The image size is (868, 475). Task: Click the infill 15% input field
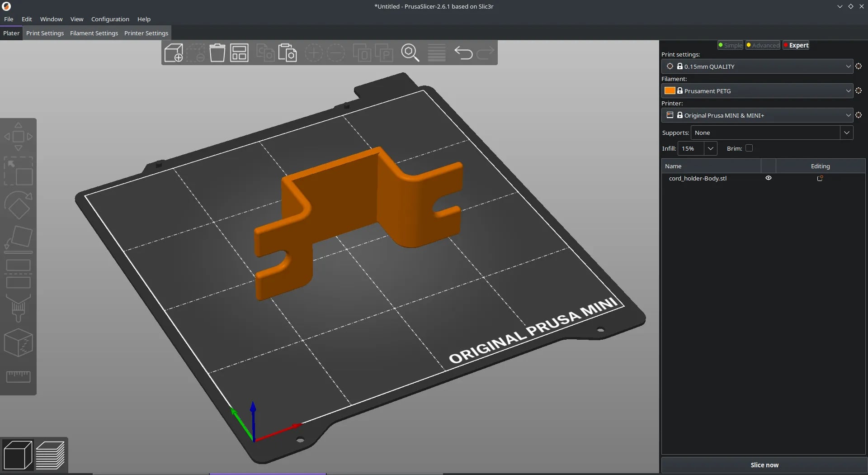point(691,148)
